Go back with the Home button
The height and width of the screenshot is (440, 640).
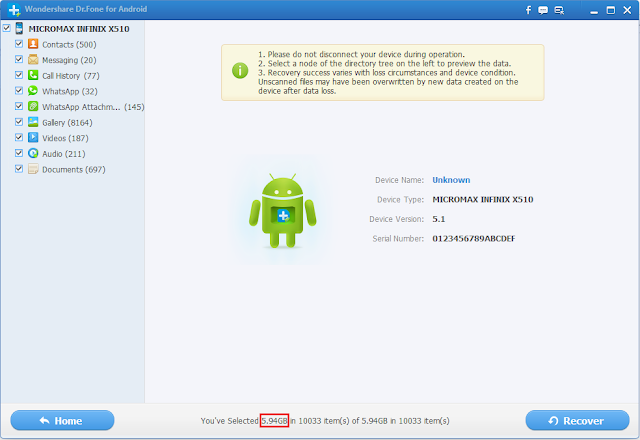[x=62, y=420]
